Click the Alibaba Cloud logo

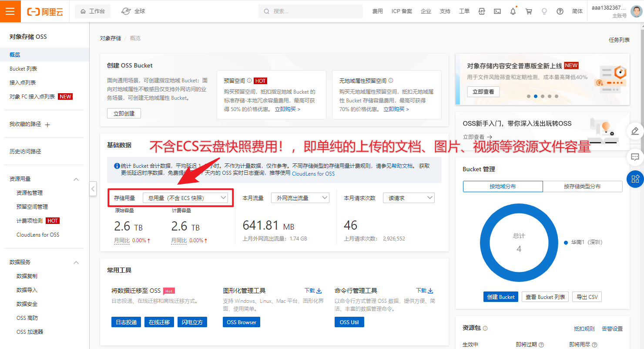pyautogui.click(x=45, y=12)
